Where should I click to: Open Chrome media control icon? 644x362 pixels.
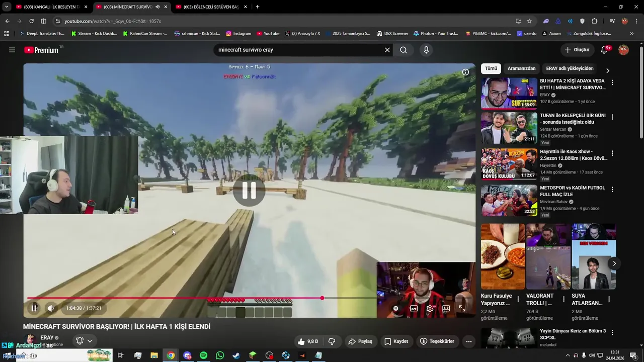click(612, 21)
